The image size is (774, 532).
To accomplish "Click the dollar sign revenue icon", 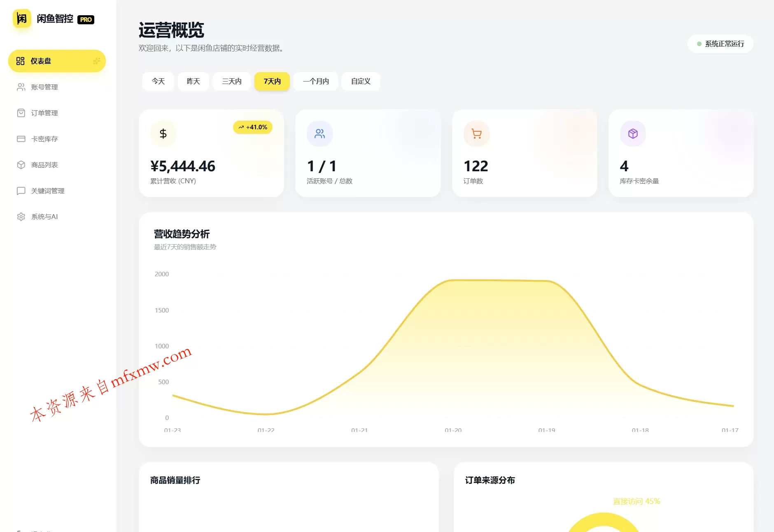I will point(163,133).
